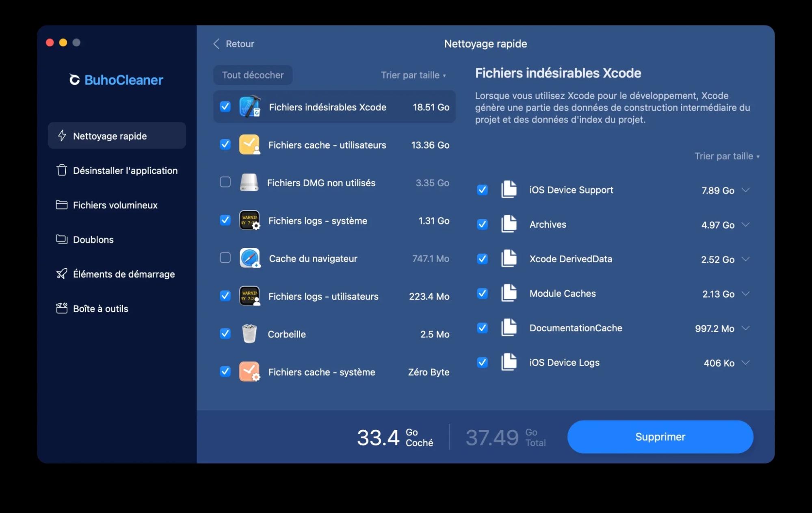Click the BuhoCleaner logo

[x=117, y=80]
